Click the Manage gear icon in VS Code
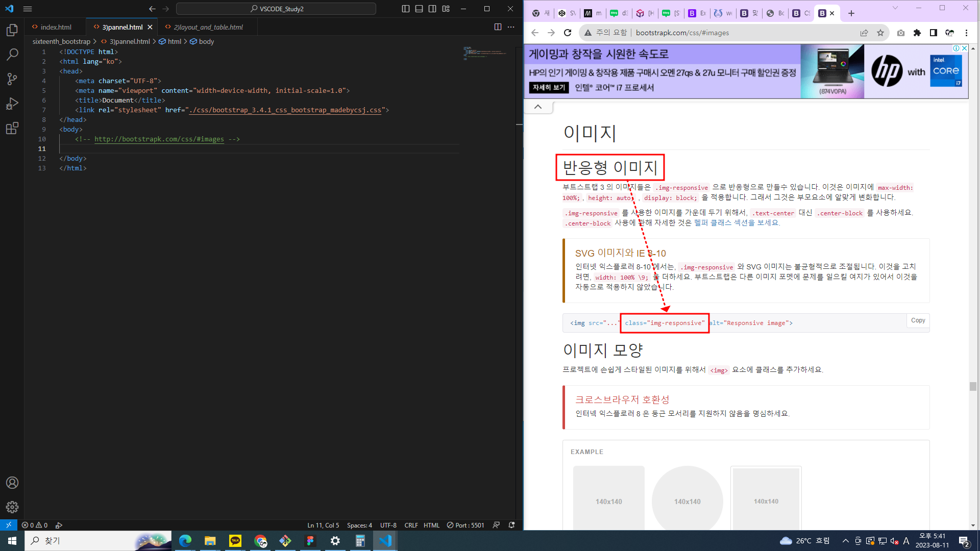Viewport: 980px width, 551px height. (12, 507)
